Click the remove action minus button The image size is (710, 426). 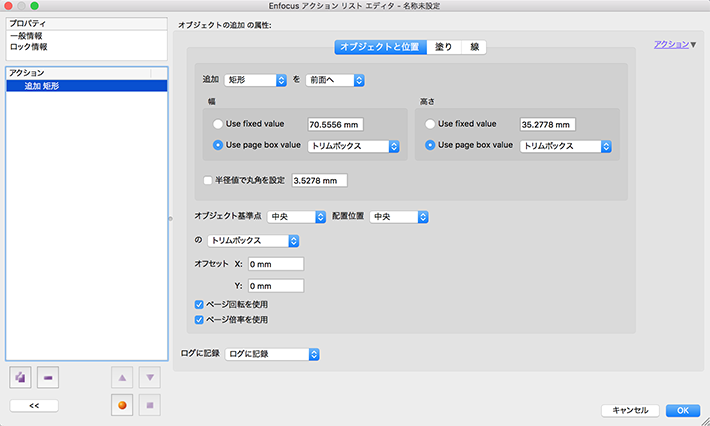(x=50, y=377)
